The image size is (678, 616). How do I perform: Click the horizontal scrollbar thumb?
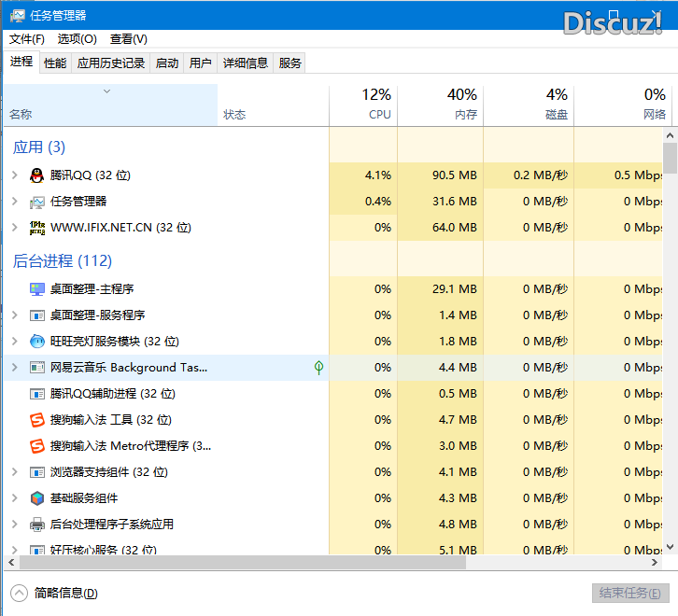tap(243, 563)
